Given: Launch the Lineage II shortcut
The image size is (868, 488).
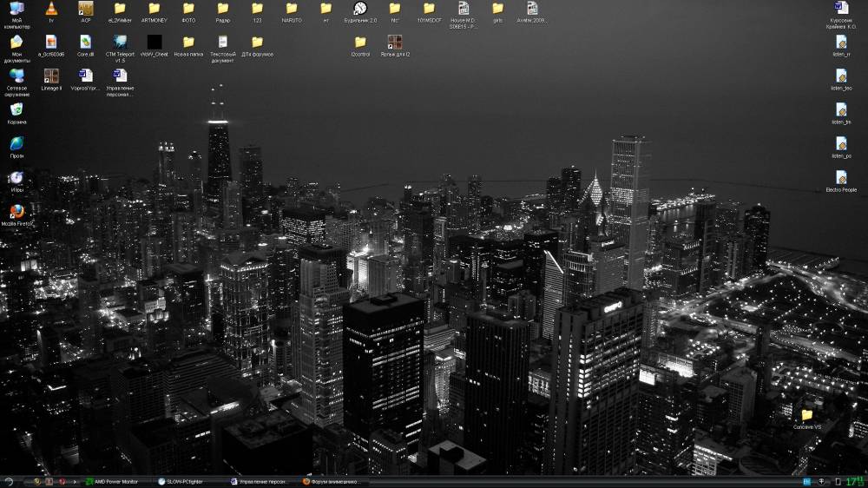Looking at the screenshot, I should [51, 76].
